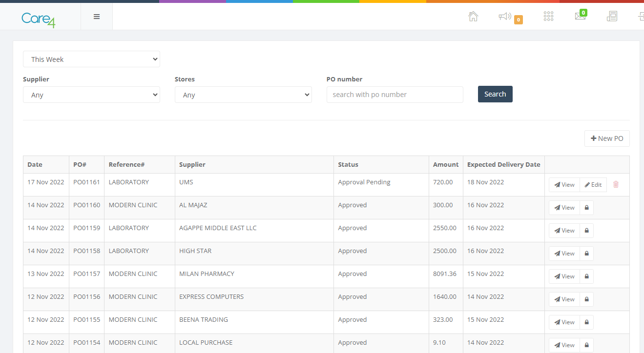Toggle the hamburger menu icon
Screen dimensions: 644x353
(97, 17)
